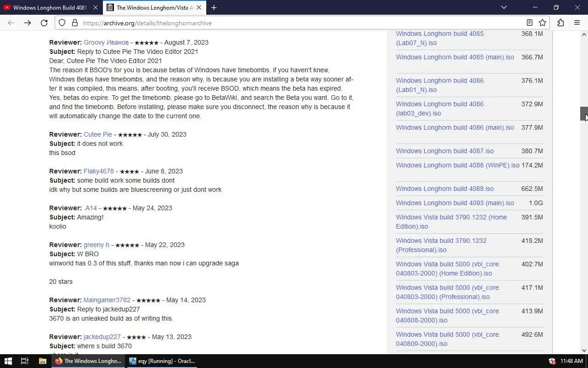Download Longhorn build 4086 (main).iso
This screenshot has width=588, height=368.
pos(455,127)
